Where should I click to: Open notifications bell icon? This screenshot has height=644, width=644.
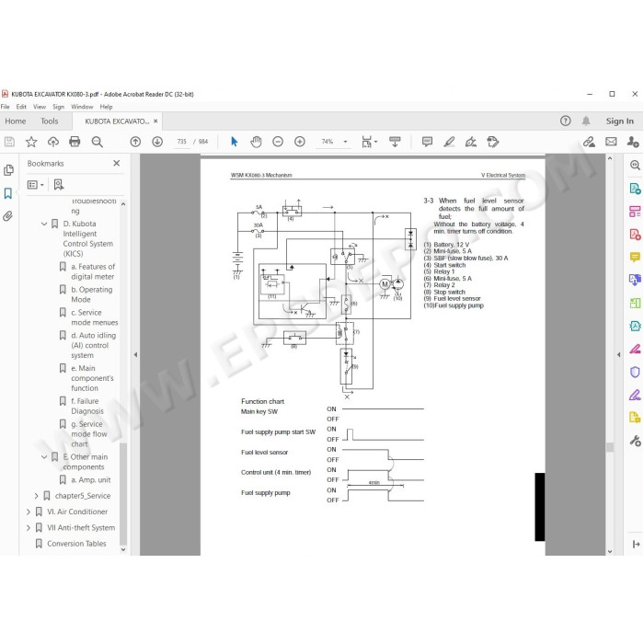pos(586,121)
